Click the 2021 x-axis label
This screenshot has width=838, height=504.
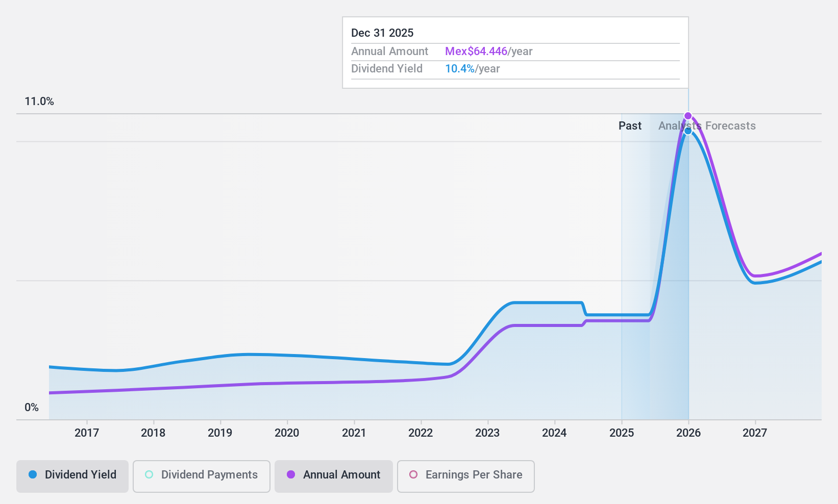pyautogui.click(x=354, y=433)
